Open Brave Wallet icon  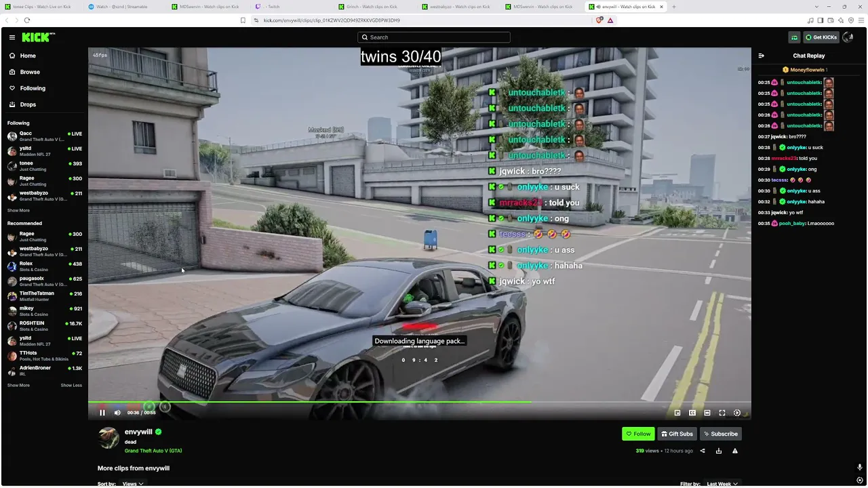[831, 20]
